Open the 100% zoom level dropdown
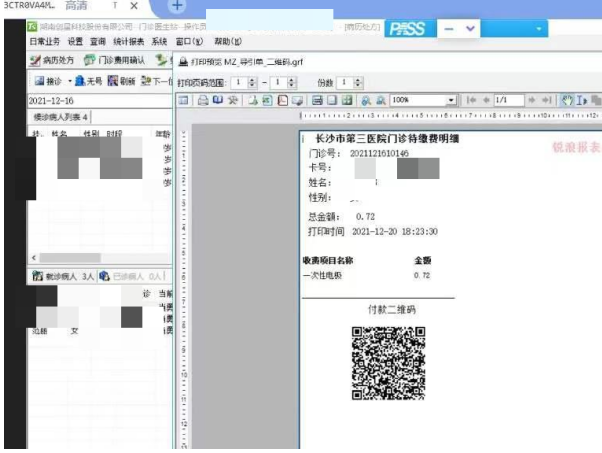602x453 pixels. click(x=452, y=101)
